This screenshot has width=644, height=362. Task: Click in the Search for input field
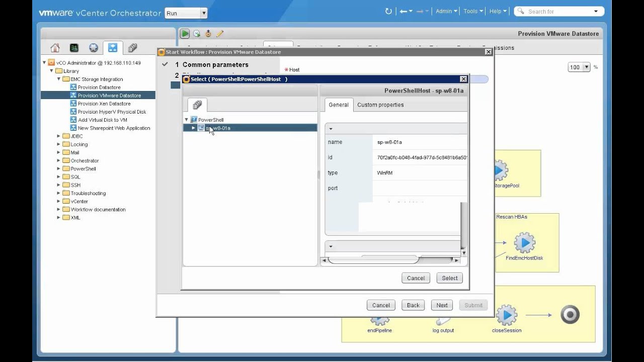(559, 11)
